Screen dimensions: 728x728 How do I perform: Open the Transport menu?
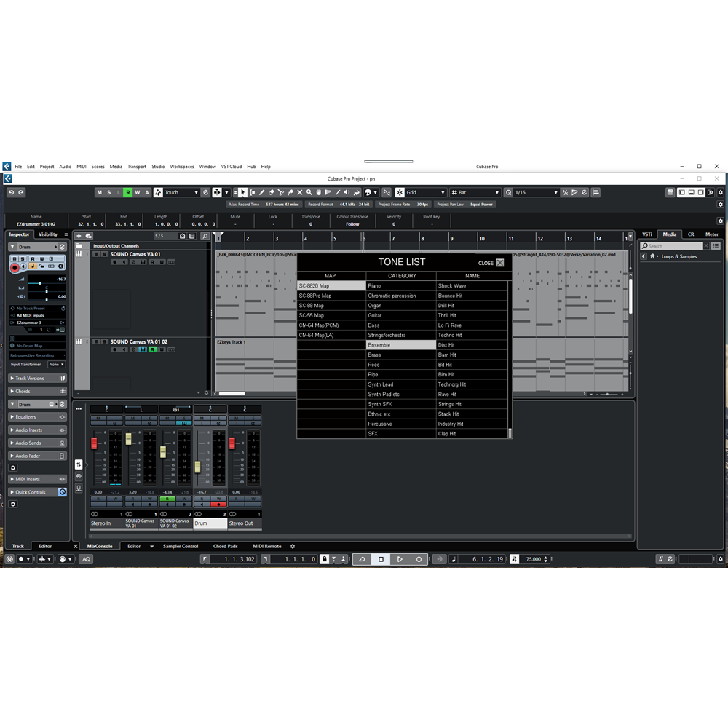(137, 167)
